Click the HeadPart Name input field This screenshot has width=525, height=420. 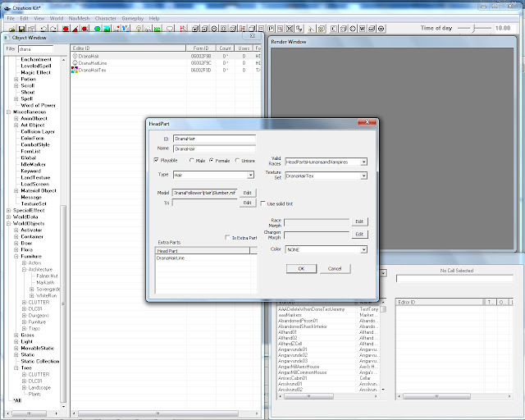214,148
